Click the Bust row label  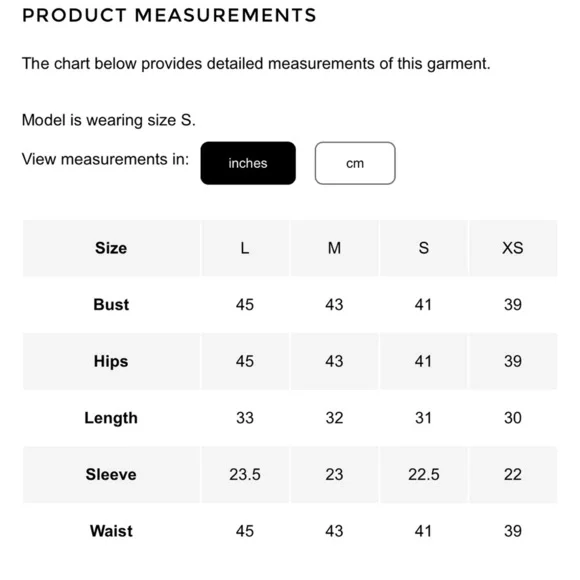point(111,305)
